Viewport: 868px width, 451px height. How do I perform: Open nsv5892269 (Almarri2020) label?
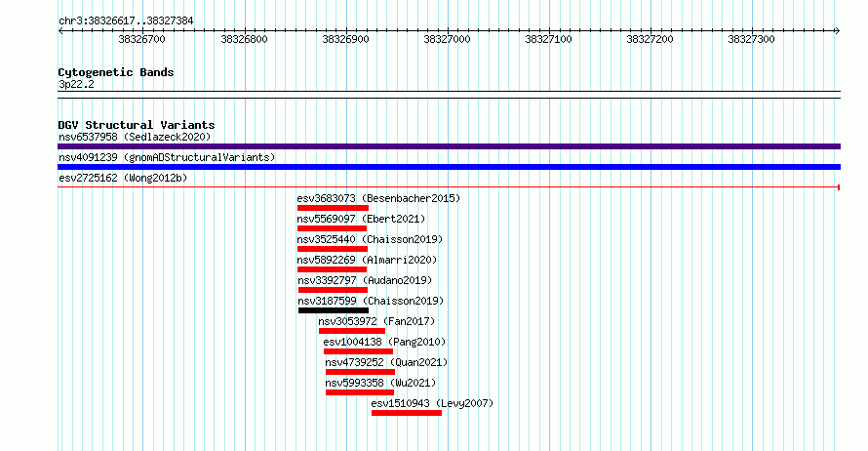pos(367,260)
